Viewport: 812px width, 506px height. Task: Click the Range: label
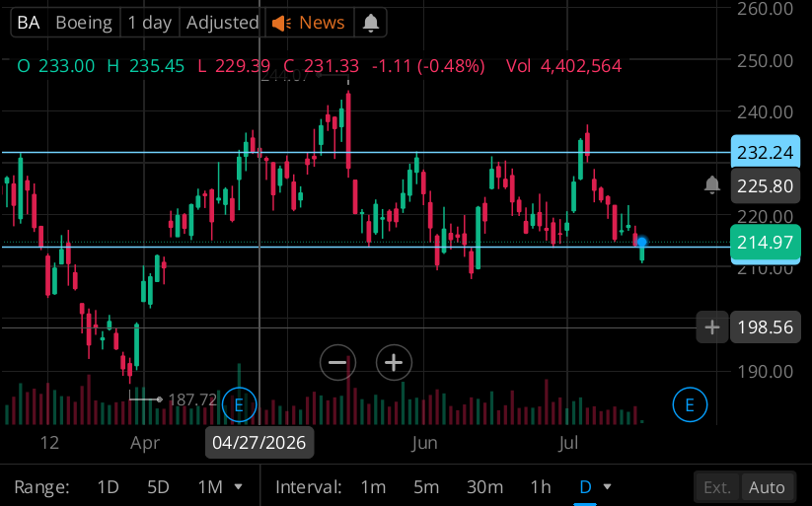click(x=41, y=487)
